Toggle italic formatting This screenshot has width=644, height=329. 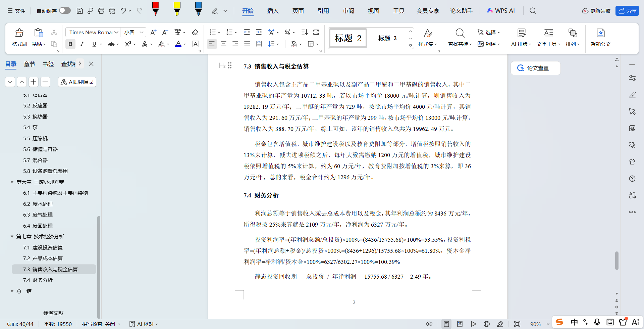point(82,44)
